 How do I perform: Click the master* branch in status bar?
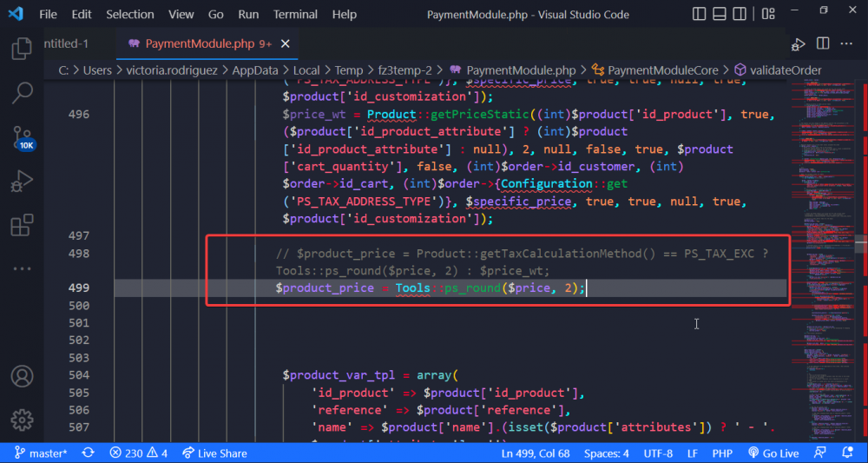coord(41,453)
